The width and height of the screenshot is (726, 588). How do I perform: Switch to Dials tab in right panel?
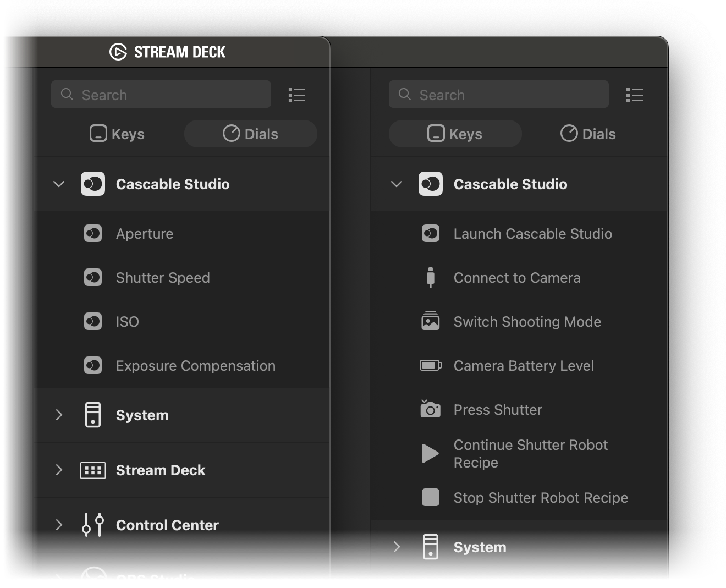pyautogui.click(x=588, y=134)
